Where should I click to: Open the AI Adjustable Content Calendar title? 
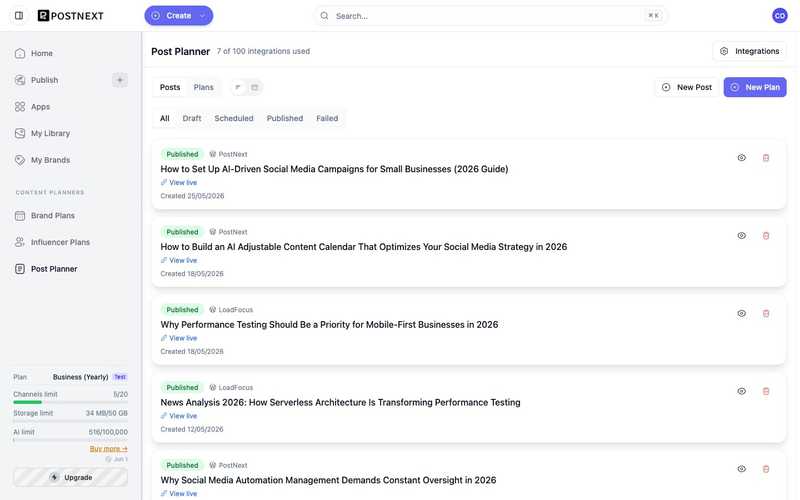pos(364,247)
